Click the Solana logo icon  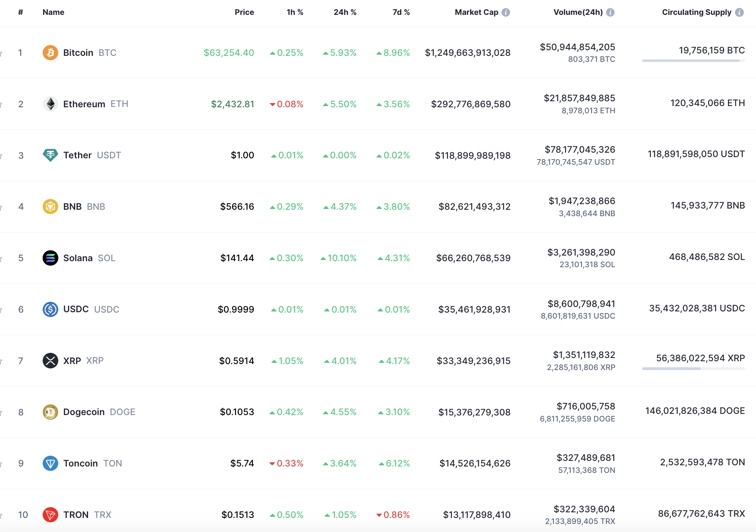(50, 258)
